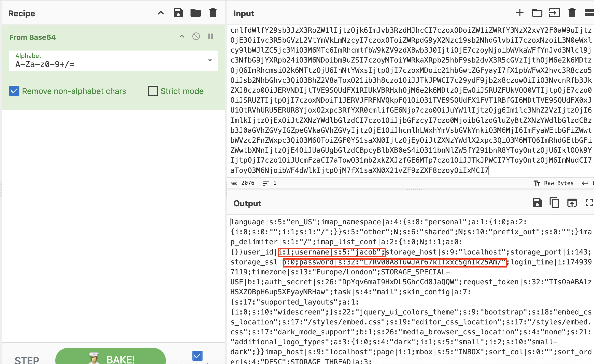Image resolution: width=594 pixels, height=364 pixels.
Task: Open file as input icon
Action: point(554,13)
